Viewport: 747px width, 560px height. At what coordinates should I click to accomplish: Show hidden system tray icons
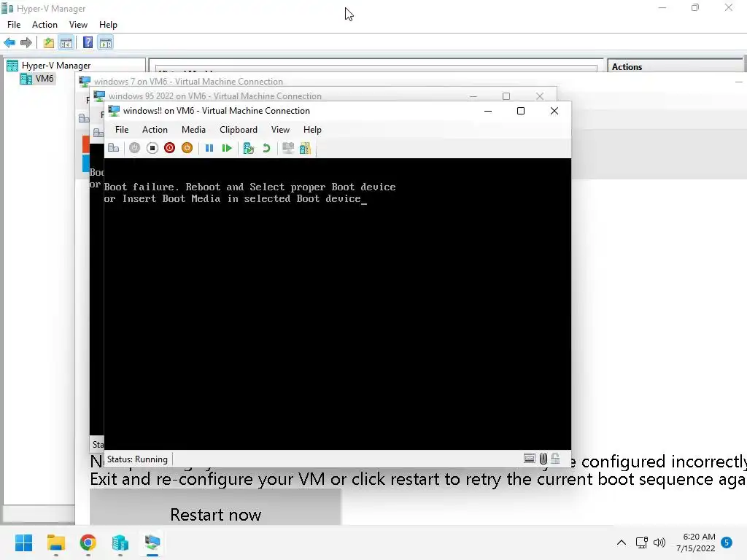tap(622, 542)
